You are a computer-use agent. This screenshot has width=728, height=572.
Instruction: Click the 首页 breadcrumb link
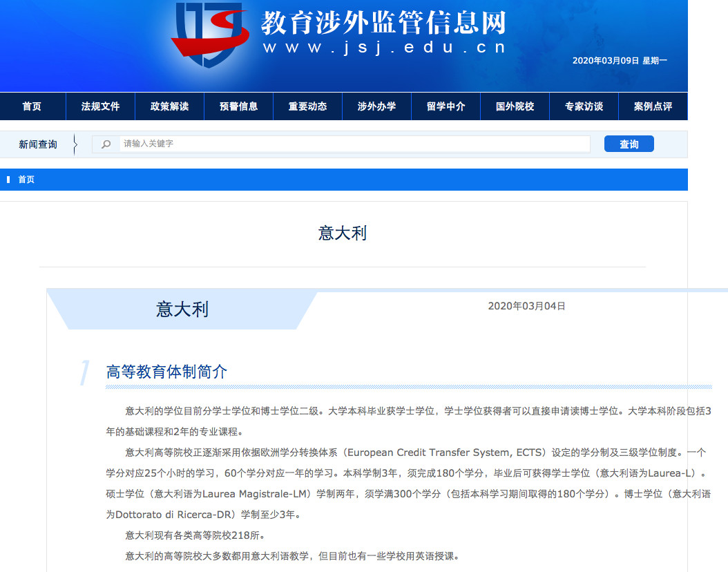tap(26, 180)
